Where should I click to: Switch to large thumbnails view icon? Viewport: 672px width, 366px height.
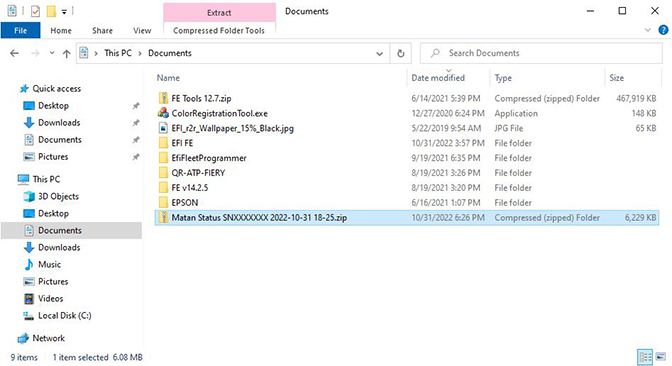point(660,357)
